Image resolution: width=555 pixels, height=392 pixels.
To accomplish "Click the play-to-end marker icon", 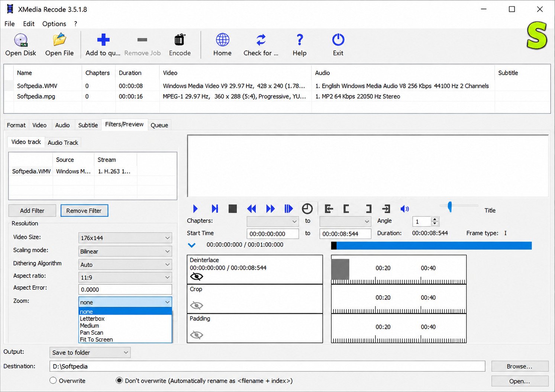I will pos(288,209).
